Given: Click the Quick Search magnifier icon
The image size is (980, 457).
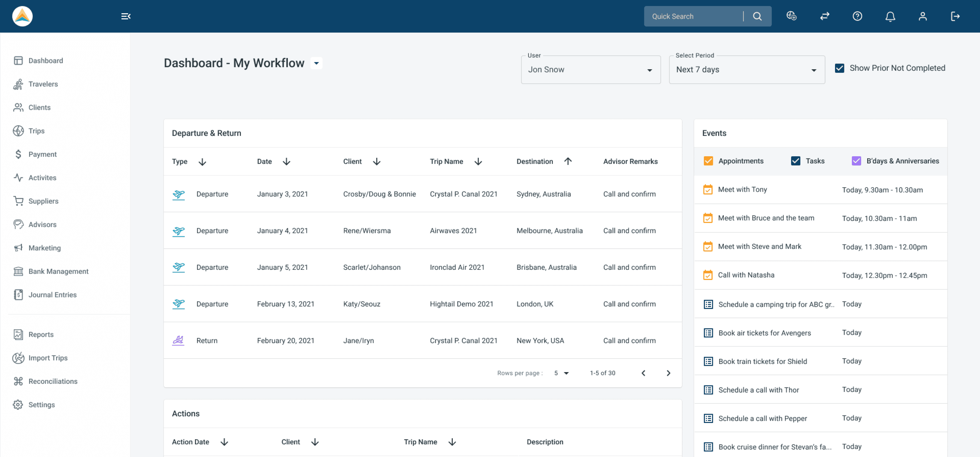Looking at the screenshot, I should (x=757, y=16).
